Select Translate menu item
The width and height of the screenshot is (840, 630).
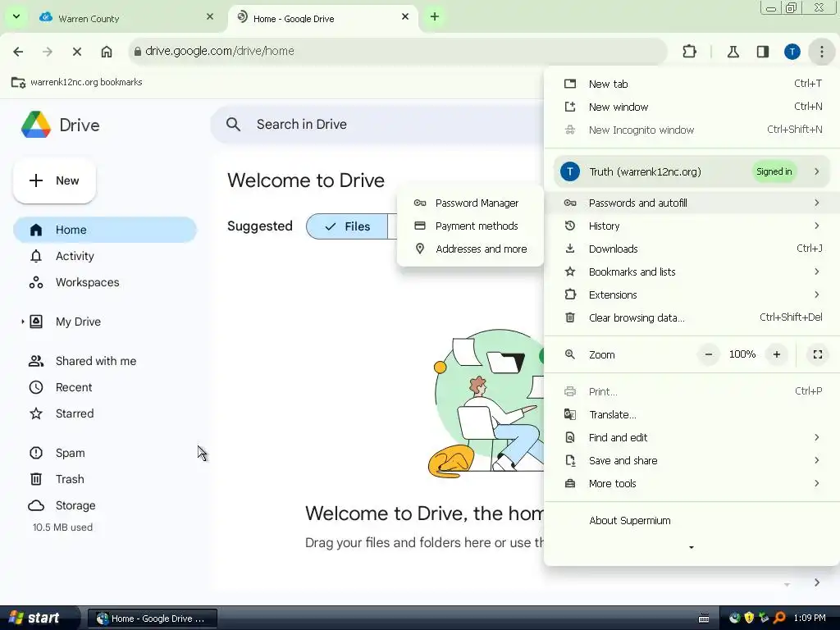[692, 414]
